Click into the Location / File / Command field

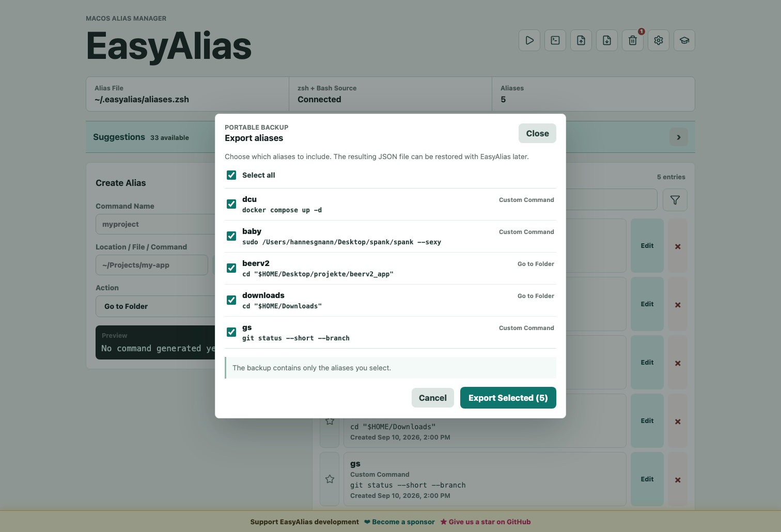pos(152,265)
